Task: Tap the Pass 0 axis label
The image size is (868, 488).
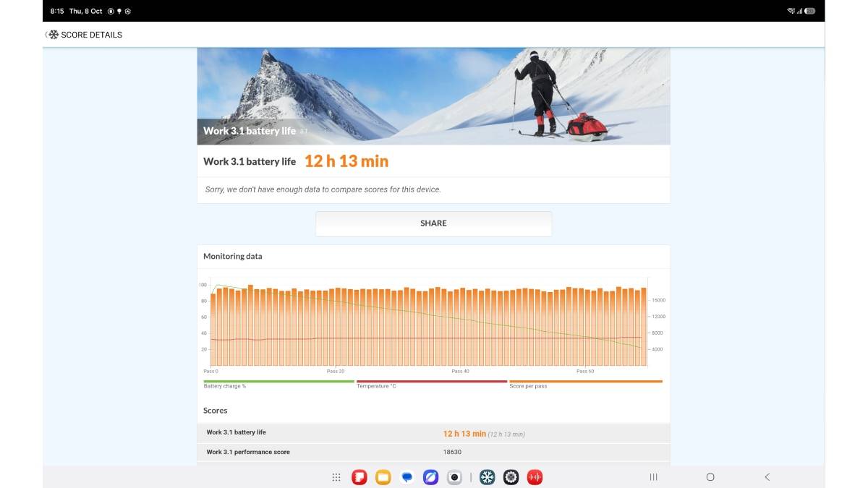Action: 211,371
